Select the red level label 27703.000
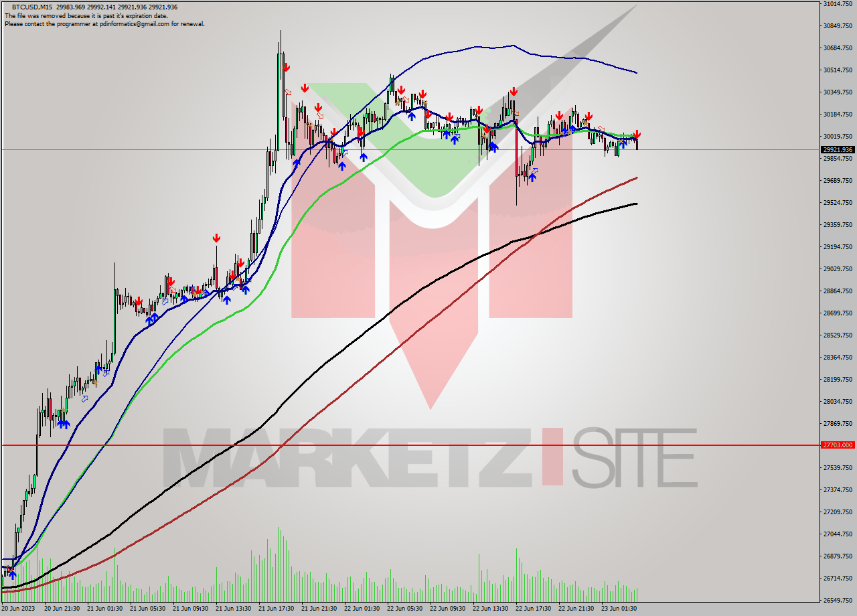Screen dimensions: 857x616 (838, 445)
